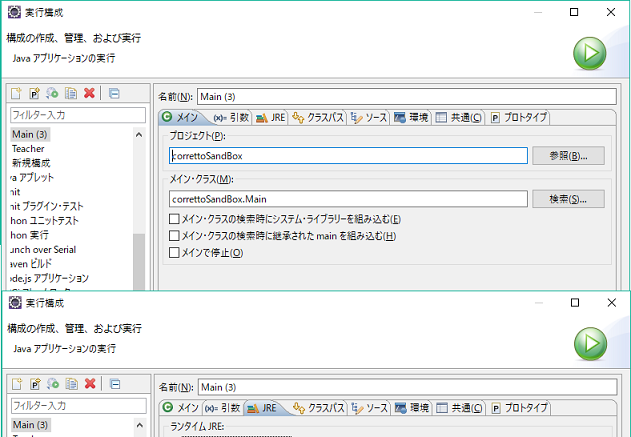Viewport: 631px width, 437px height.
Task: Open 共通 tab in upper window
Action: 459,117
